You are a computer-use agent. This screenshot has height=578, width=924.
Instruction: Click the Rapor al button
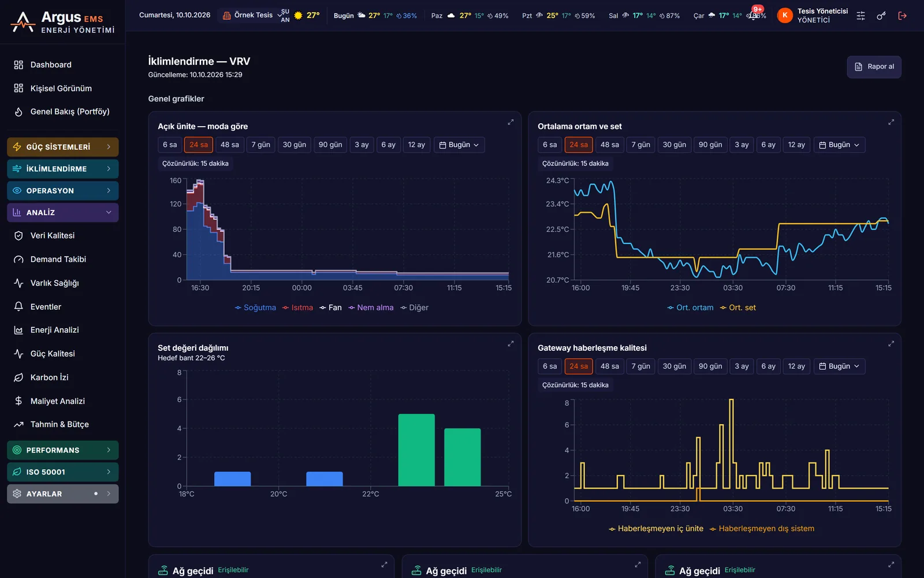[874, 66]
